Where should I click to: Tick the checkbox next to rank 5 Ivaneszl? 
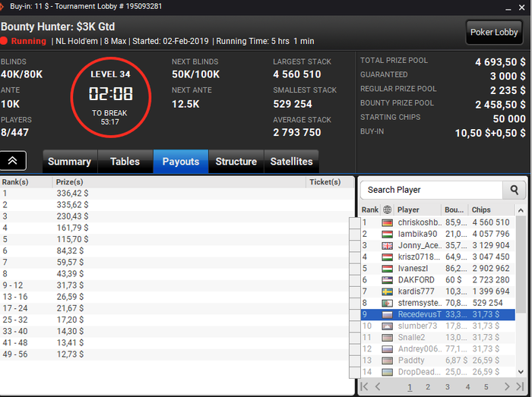click(355, 269)
